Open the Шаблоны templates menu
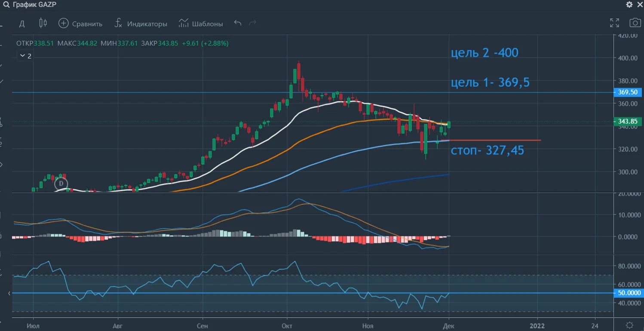The width and height of the screenshot is (644, 331). [201, 24]
